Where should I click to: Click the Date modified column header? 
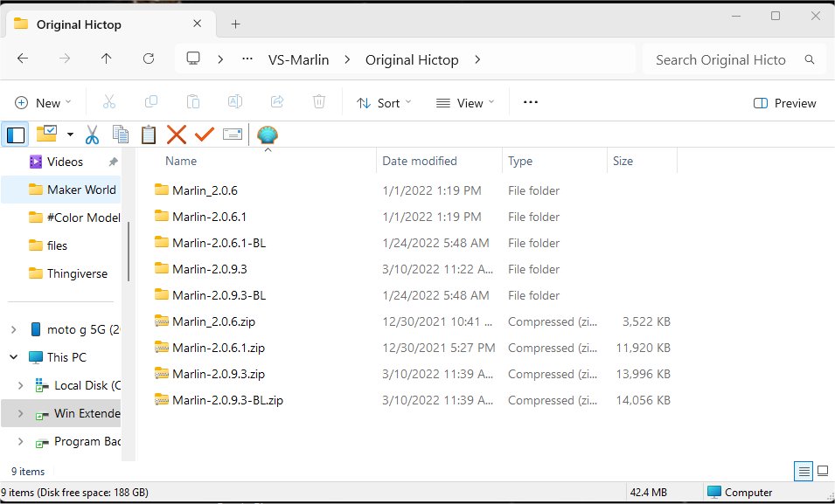pyautogui.click(x=420, y=161)
